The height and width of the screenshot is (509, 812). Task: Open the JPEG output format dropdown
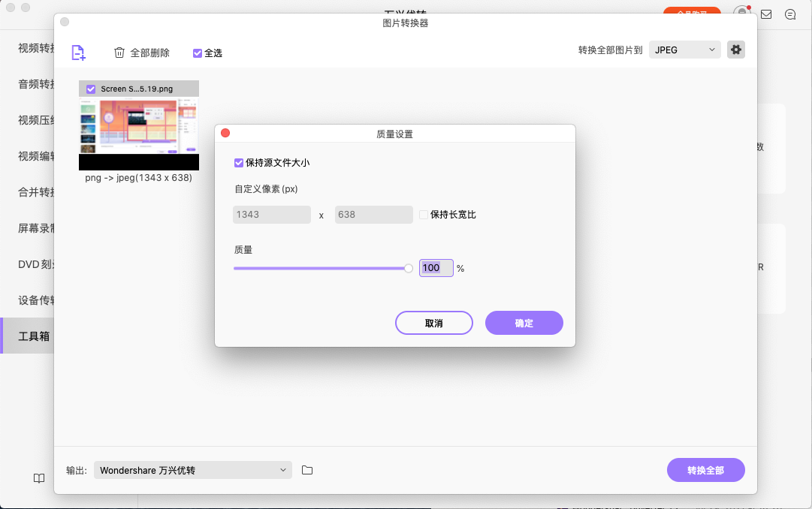(684, 49)
